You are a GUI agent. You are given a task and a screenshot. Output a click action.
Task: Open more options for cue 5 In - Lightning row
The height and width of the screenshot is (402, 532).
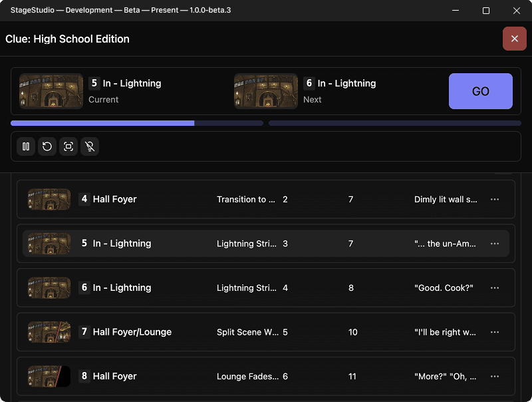[x=495, y=244]
